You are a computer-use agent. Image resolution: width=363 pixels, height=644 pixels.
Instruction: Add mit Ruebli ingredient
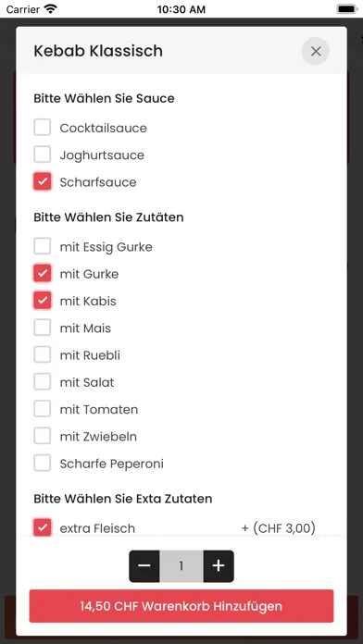click(x=43, y=355)
